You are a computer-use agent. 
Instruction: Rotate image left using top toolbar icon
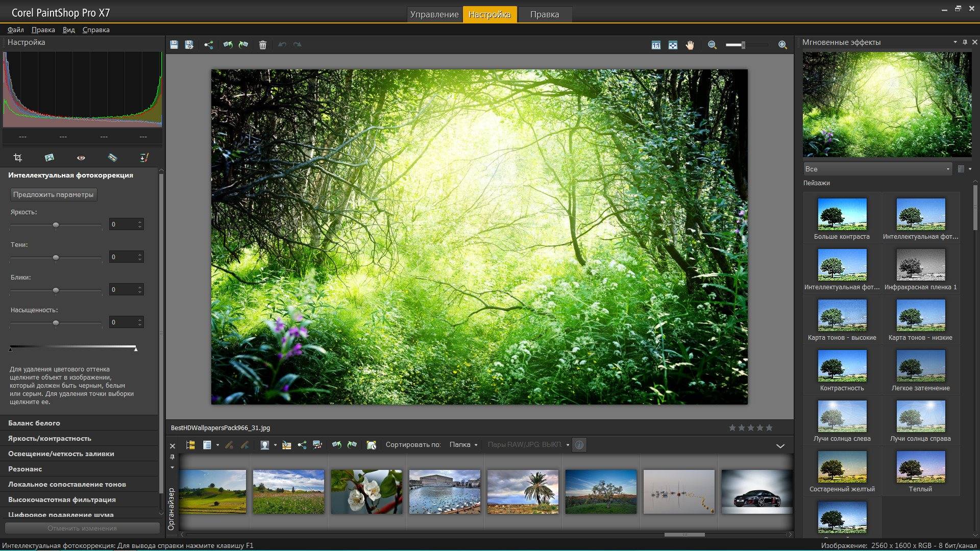[x=228, y=45]
